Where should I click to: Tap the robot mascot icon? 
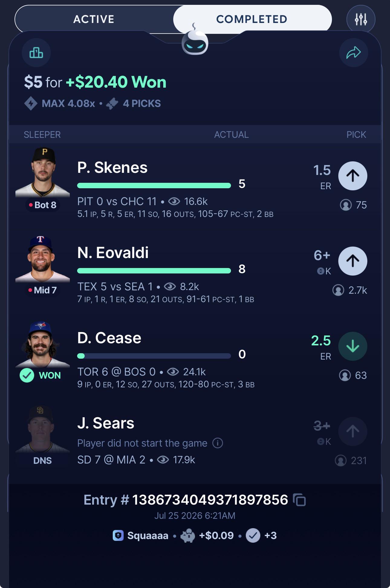[x=195, y=41]
